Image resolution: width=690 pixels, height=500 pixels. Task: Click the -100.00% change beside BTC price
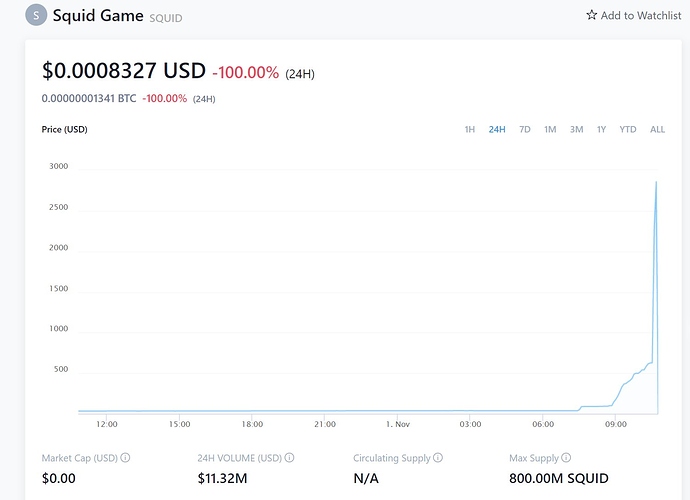pyautogui.click(x=165, y=98)
